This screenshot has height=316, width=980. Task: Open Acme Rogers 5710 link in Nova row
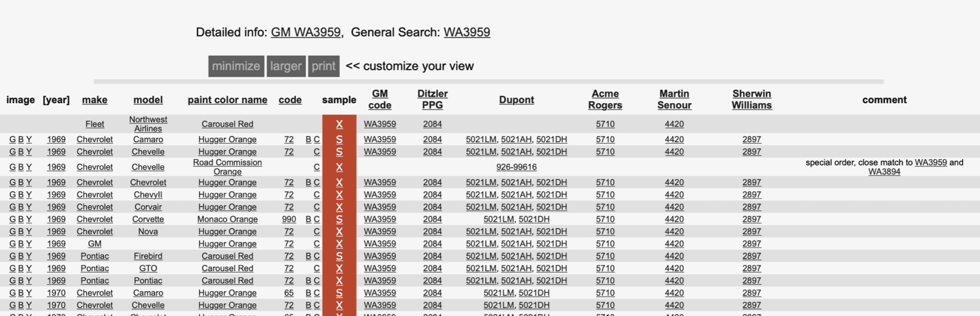click(x=605, y=231)
